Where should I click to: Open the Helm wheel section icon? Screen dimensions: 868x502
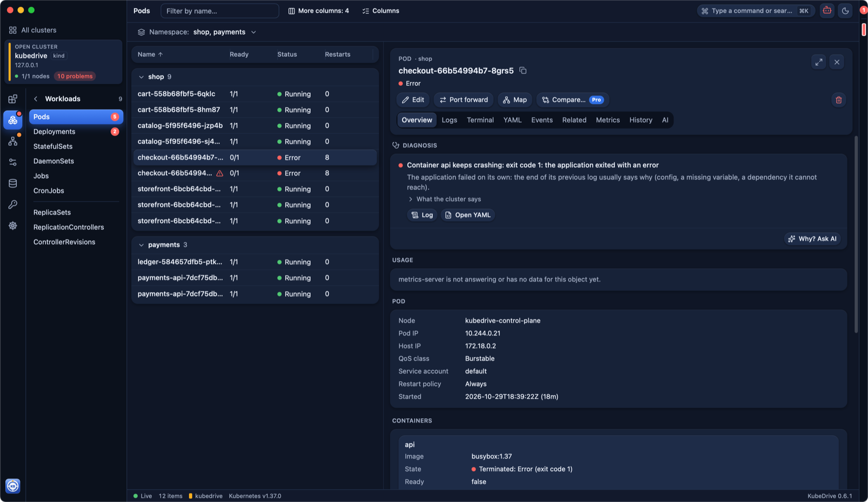(13, 225)
